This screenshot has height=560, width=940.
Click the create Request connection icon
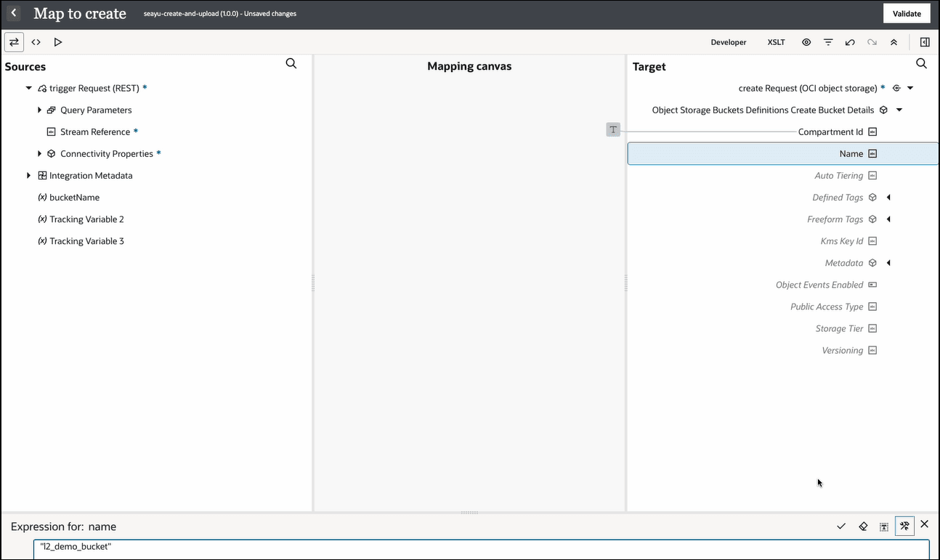click(896, 89)
